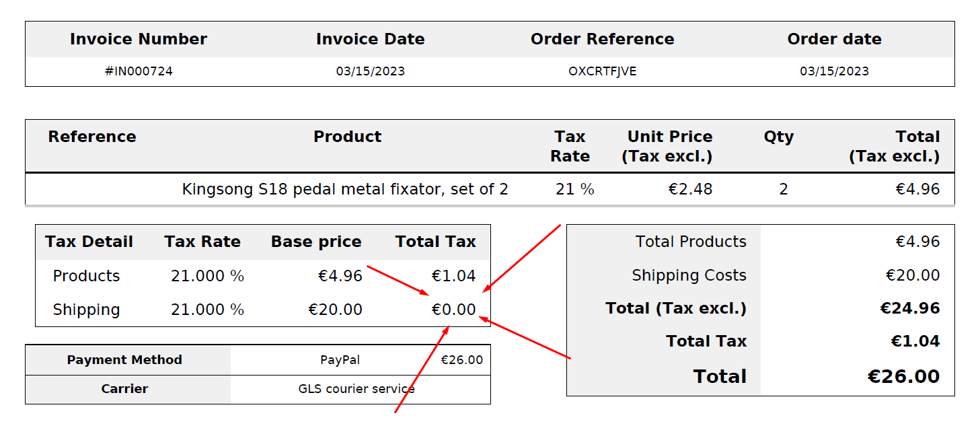980x428 pixels.
Task: Click the 21 % tax rate cell
Action: 575,189
